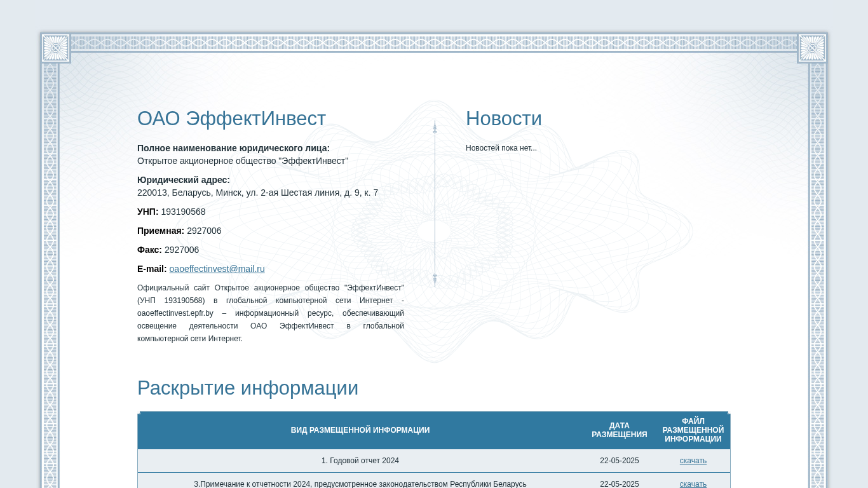This screenshot has height=488, width=868.
Task: Click the oaoeffectinvest@mail.ru email link
Action: coord(217,269)
